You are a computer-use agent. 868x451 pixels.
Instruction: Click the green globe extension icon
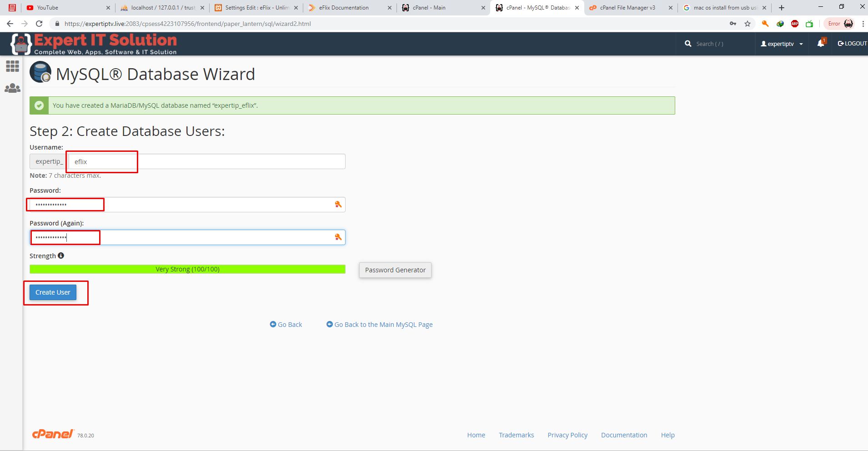click(x=780, y=24)
